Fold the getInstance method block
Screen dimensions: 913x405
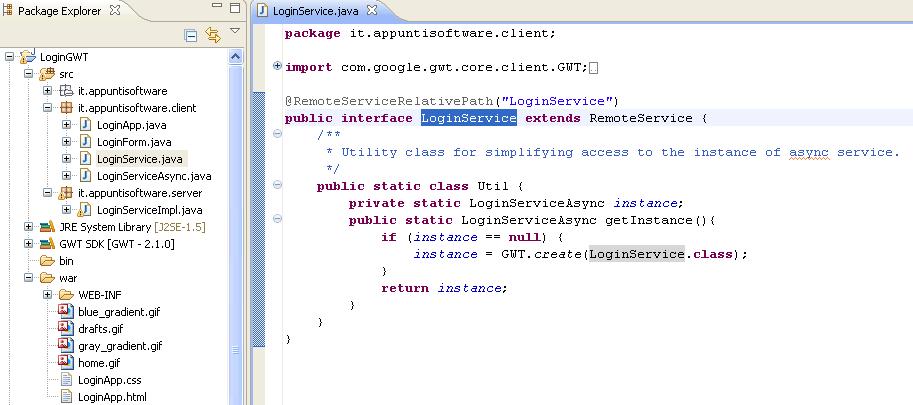tap(277, 219)
